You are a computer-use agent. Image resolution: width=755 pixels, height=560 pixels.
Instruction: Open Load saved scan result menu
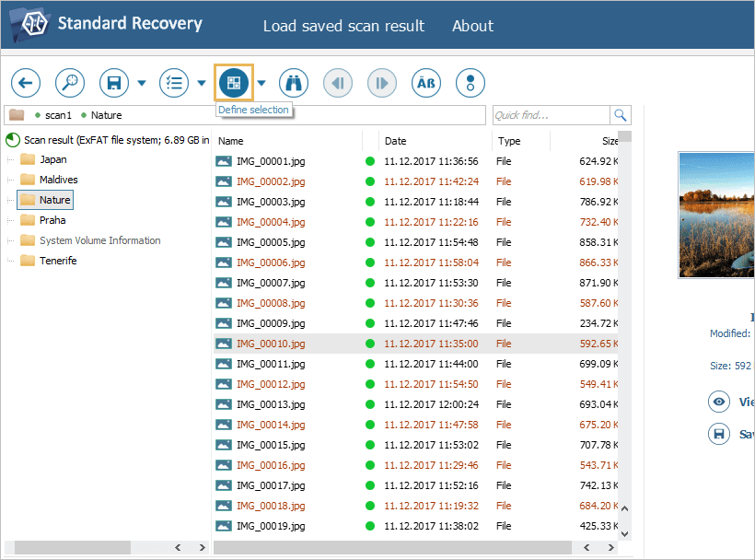tap(343, 26)
